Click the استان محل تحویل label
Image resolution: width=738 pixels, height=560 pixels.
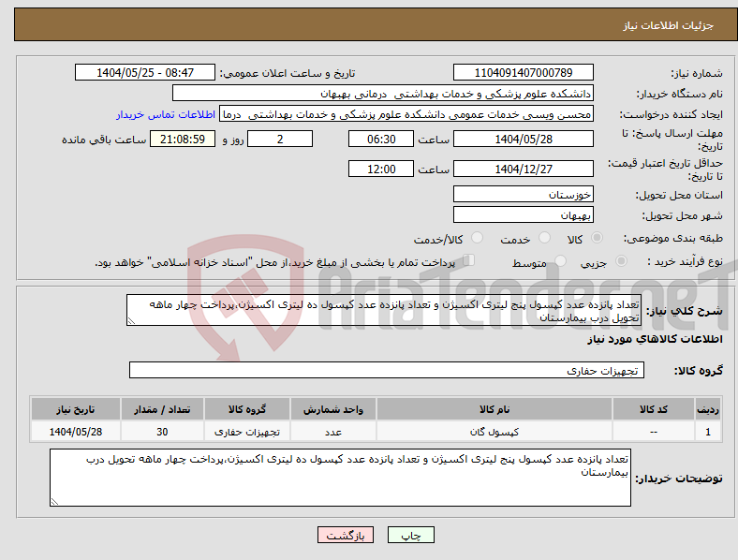tap(679, 195)
